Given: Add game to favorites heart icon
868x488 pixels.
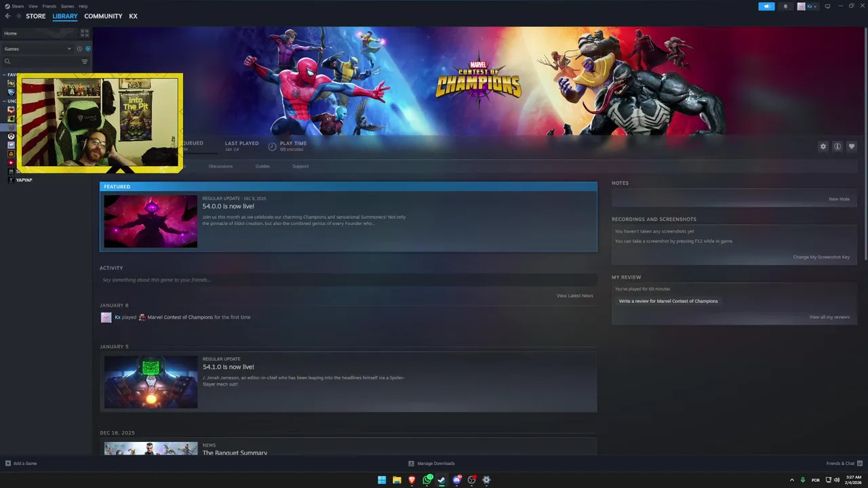Looking at the screenshot, I should coord(852,146).
